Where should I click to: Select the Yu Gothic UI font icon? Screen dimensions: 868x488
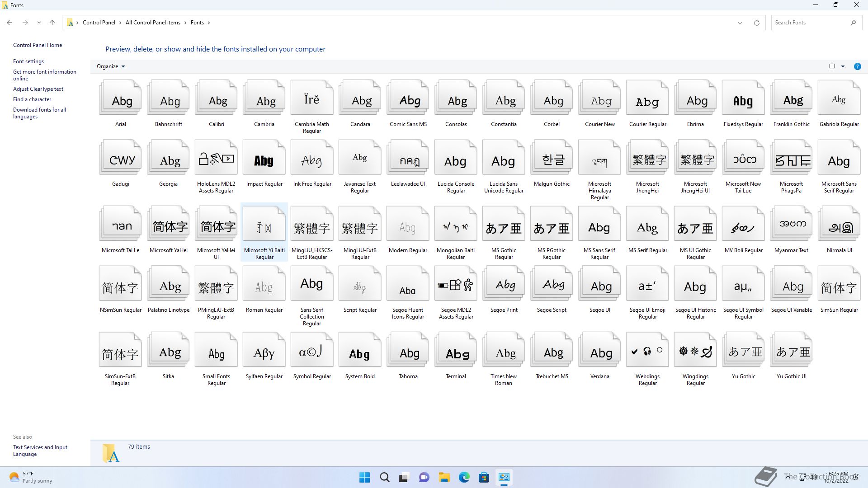click(791, 350)
